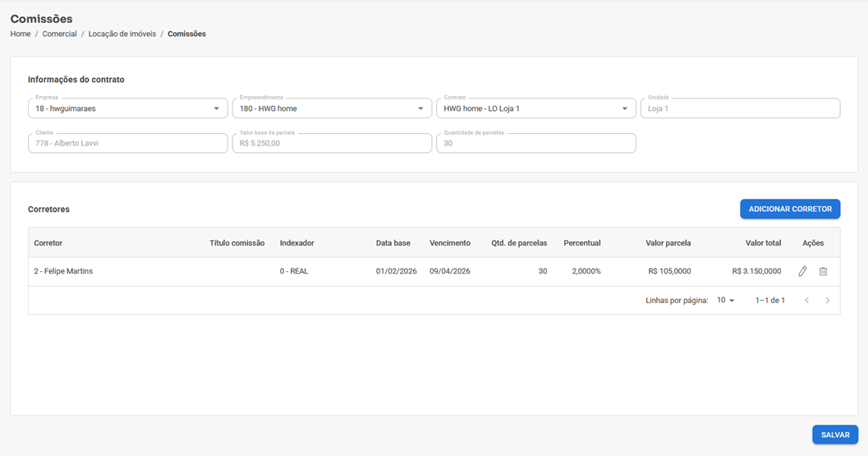Click the Título comissão column header

(237, 242)
